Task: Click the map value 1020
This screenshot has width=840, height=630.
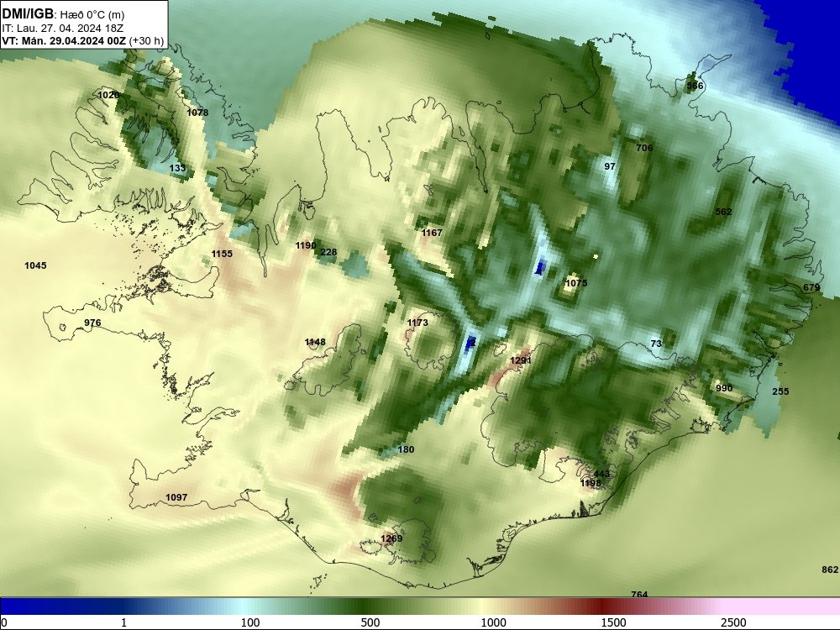Action: [x=108, y=95]
